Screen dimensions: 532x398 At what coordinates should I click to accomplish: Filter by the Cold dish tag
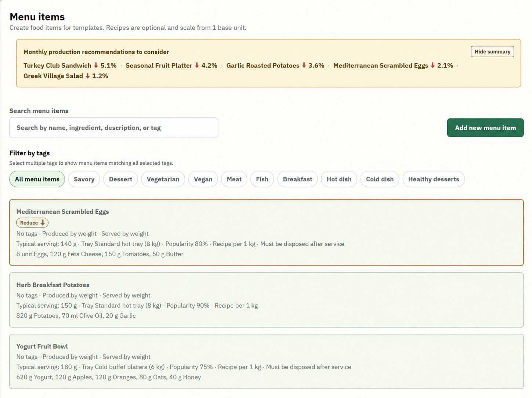(x=380, y=179)
